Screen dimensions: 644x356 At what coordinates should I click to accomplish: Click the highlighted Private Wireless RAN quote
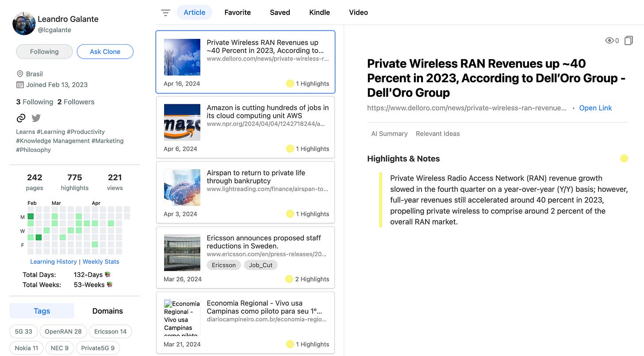[x=509, y=200]
